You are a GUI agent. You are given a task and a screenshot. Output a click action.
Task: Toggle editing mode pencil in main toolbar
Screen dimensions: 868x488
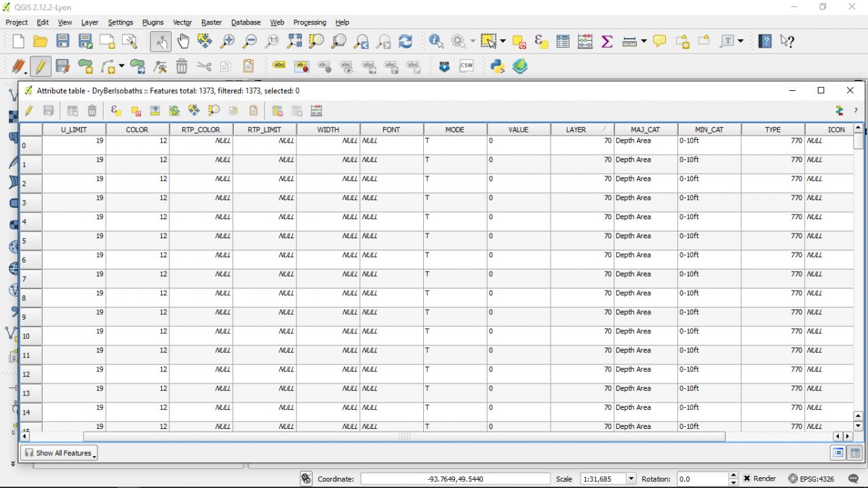(x=41, y=67)
